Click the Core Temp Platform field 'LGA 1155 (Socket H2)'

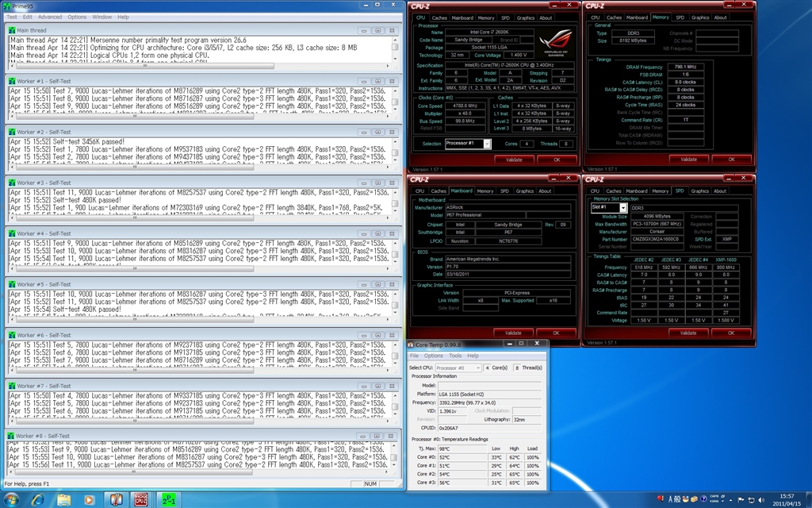click(x=489, y=394)
